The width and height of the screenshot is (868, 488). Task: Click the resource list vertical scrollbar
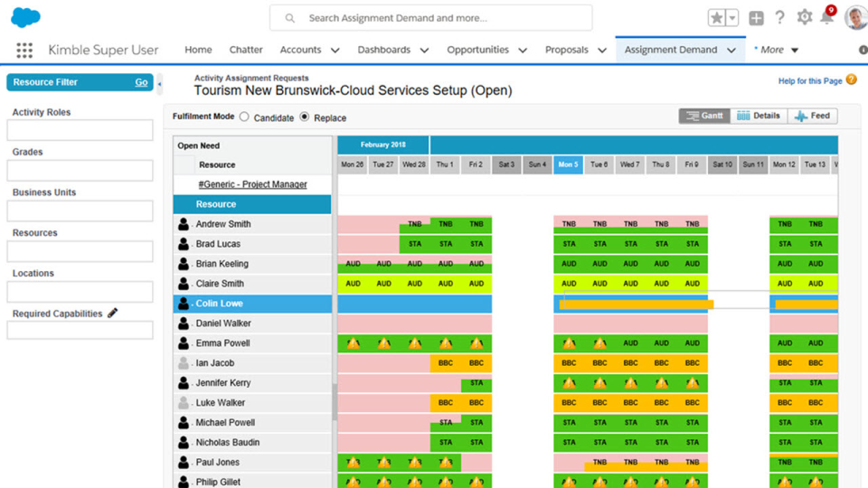[x=335, y=404]
